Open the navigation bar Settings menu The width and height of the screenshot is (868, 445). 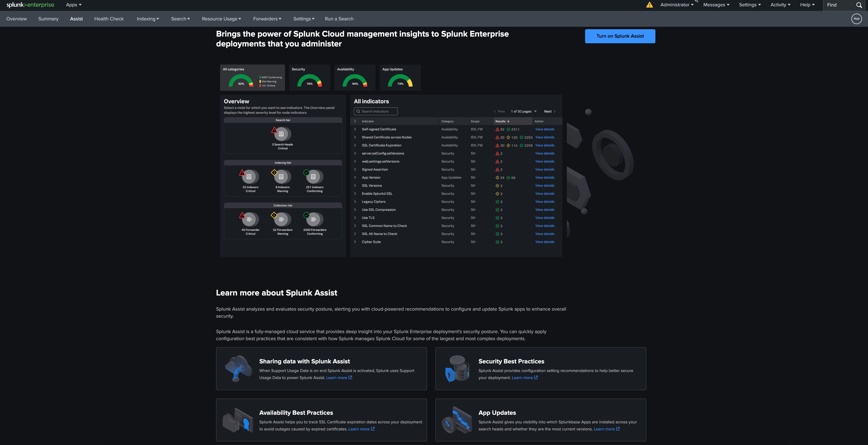(x=304, y=19)
